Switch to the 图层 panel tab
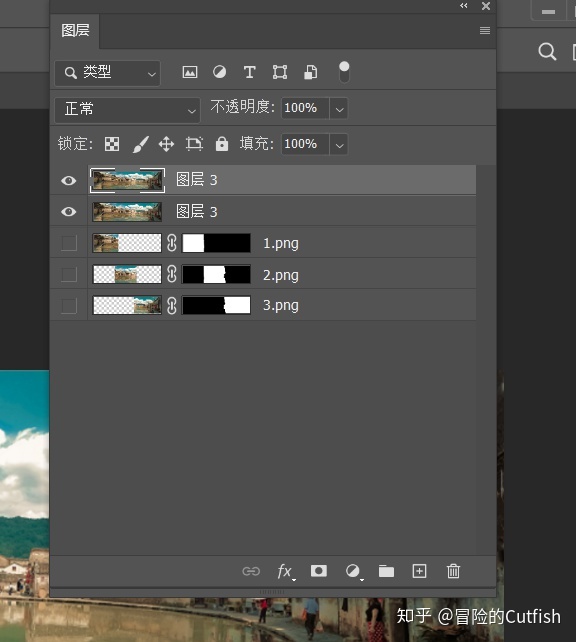This screenshot has height=642, width=576. coord(75,31)
